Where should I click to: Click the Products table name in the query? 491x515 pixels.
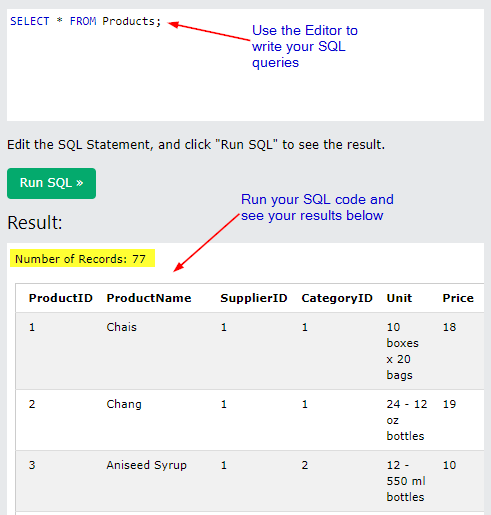tap(128, 21)
